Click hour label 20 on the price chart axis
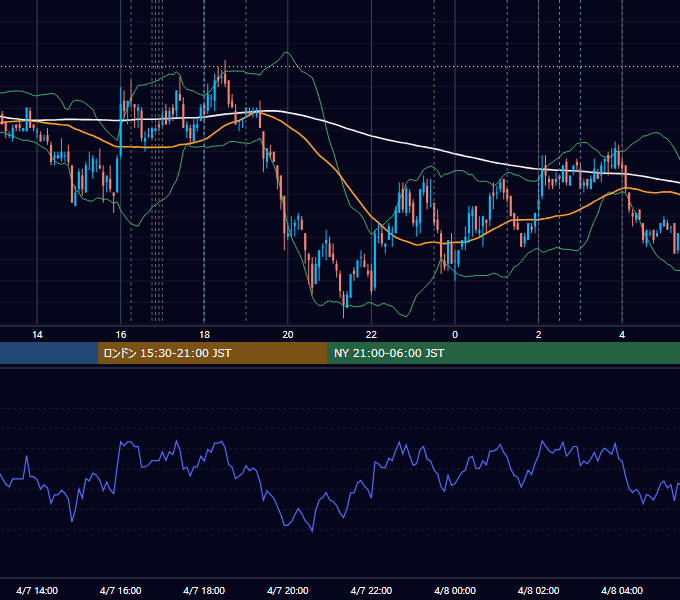The image size is (680, 600). 288,335
